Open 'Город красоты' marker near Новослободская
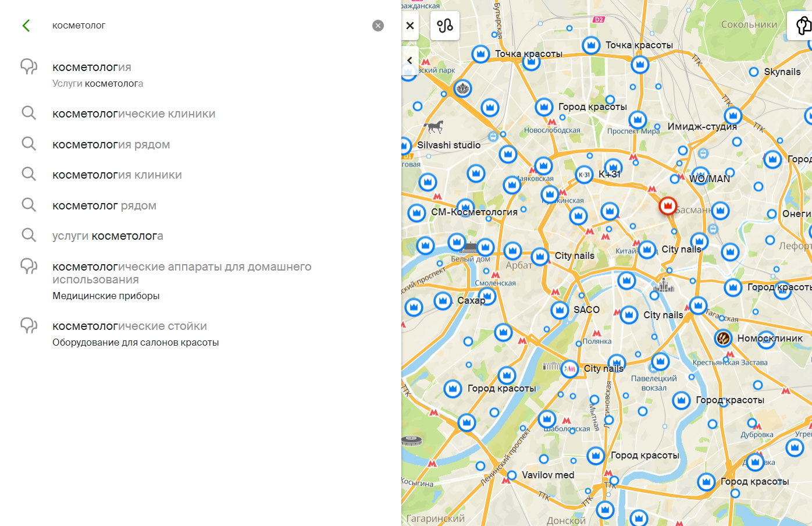The width and height of the screenshot is (812, 526). [544, 107]
